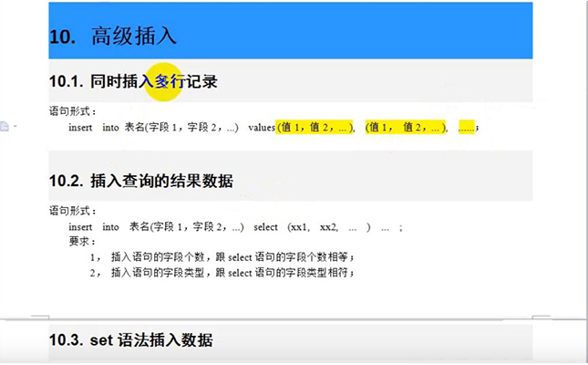Open the dropdown arrow beside the document icon
588x365 pixels.
click(15, 126)
